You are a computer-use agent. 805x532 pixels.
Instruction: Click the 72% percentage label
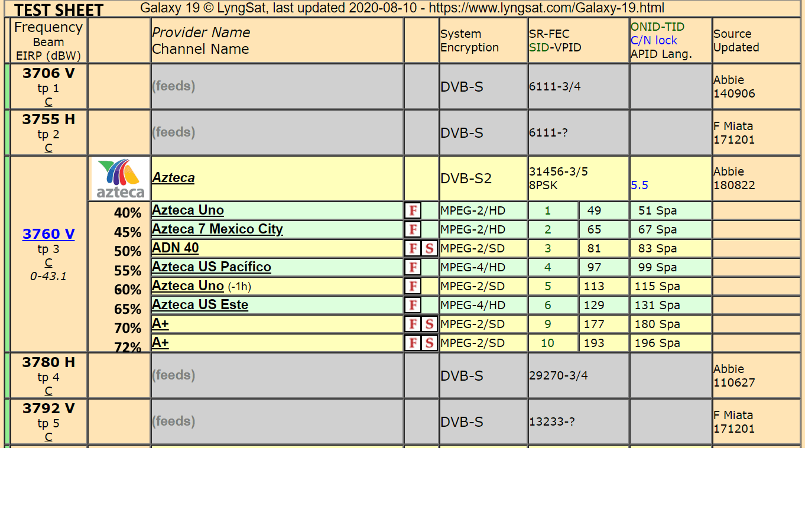tap(128, 347)
